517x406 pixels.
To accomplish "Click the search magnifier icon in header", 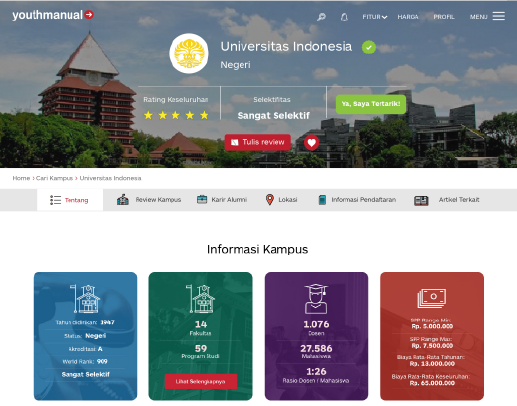I will point(321,17).
